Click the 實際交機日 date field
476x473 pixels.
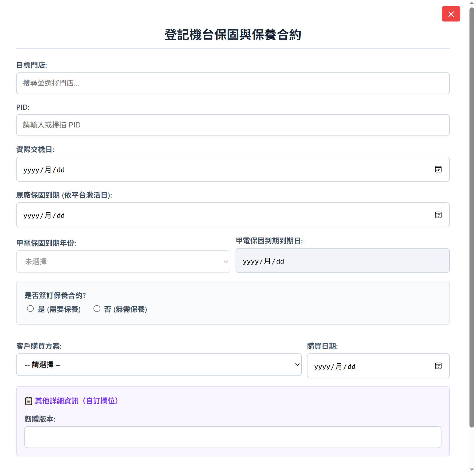[x=233, y=169]
